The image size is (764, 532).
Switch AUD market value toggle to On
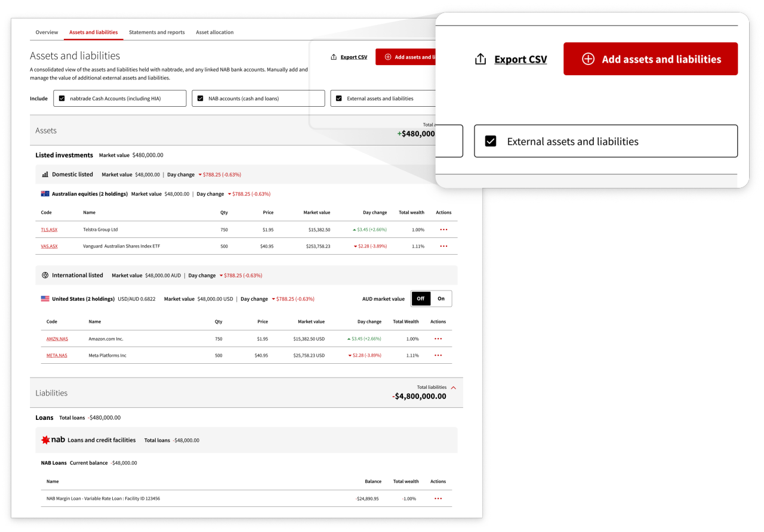click(441, 299)
